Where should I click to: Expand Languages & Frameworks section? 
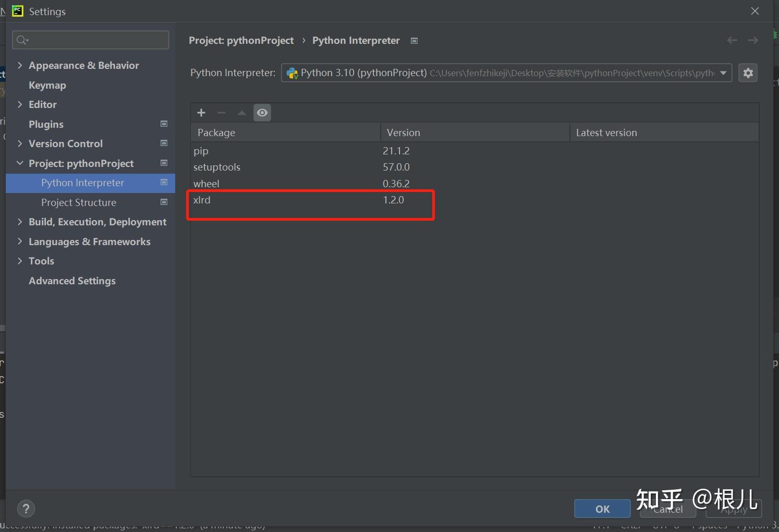point(20,241)
